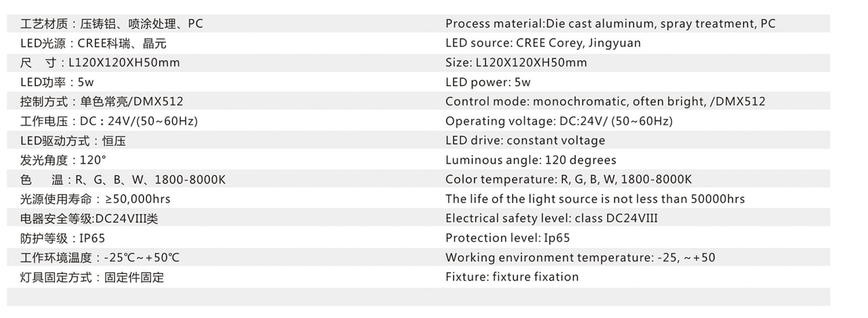Select 'Luminous angle: 120 degrees' text
868x318 pixels.
point(531,160)
